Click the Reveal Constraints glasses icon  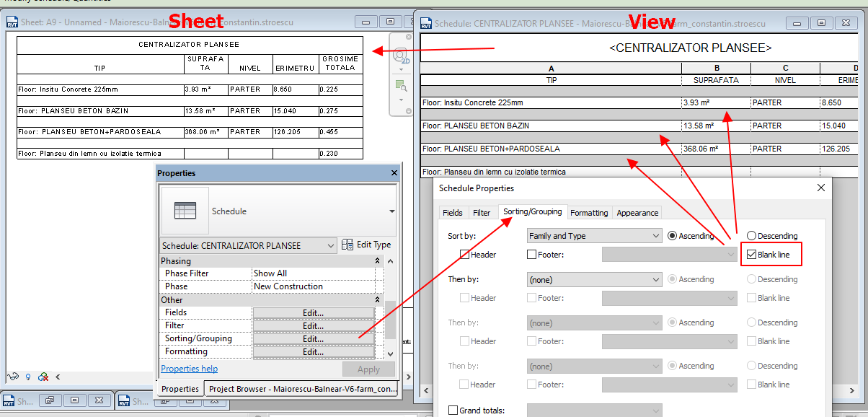coord(12,376)
